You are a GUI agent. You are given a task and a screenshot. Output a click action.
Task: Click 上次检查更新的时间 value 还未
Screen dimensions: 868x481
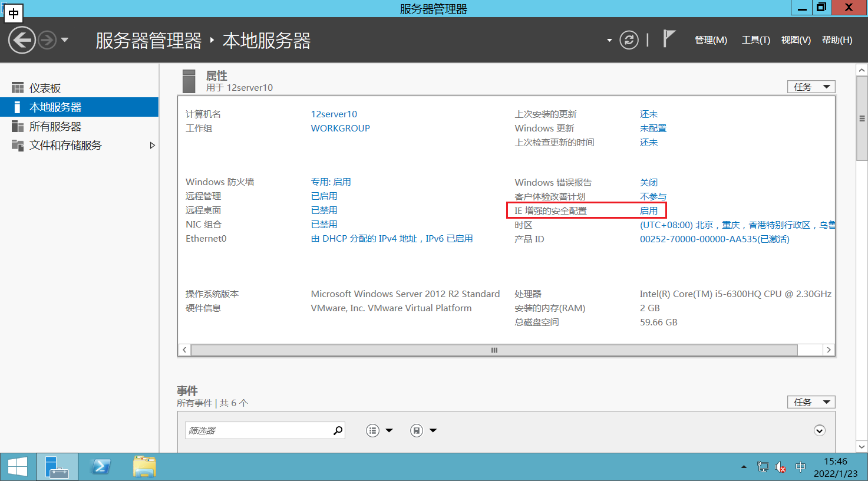pos(649,143)
